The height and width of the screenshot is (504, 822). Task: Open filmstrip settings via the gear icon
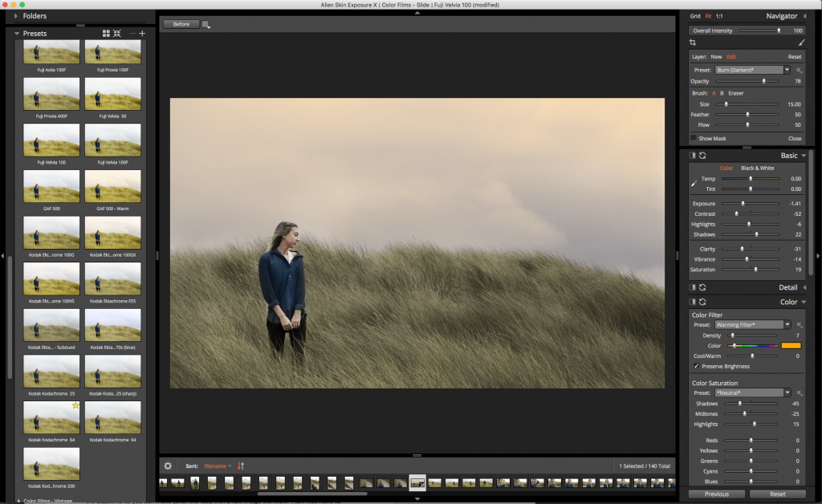coord(168,465)
